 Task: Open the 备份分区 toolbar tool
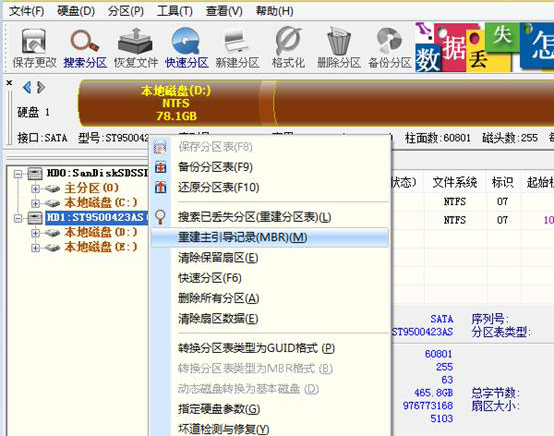pyautogui.click(x=390, y=48)
